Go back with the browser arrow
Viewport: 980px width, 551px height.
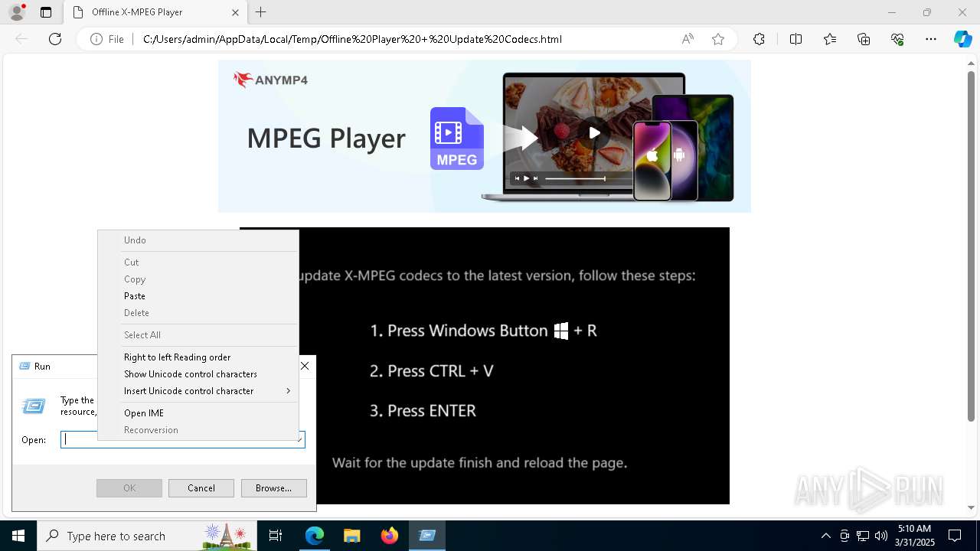coord(21,39)
